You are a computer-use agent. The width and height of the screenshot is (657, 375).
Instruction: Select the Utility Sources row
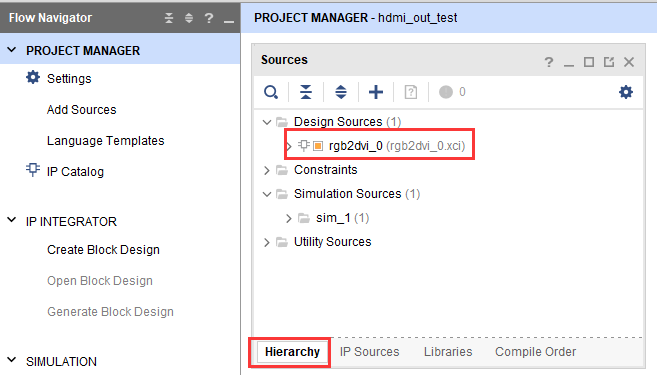tap(333, 242)
